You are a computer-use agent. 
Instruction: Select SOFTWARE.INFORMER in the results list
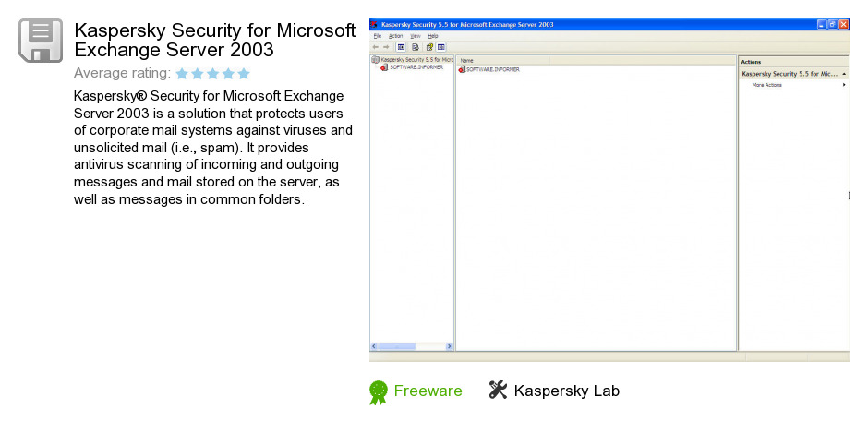[493, 70]
